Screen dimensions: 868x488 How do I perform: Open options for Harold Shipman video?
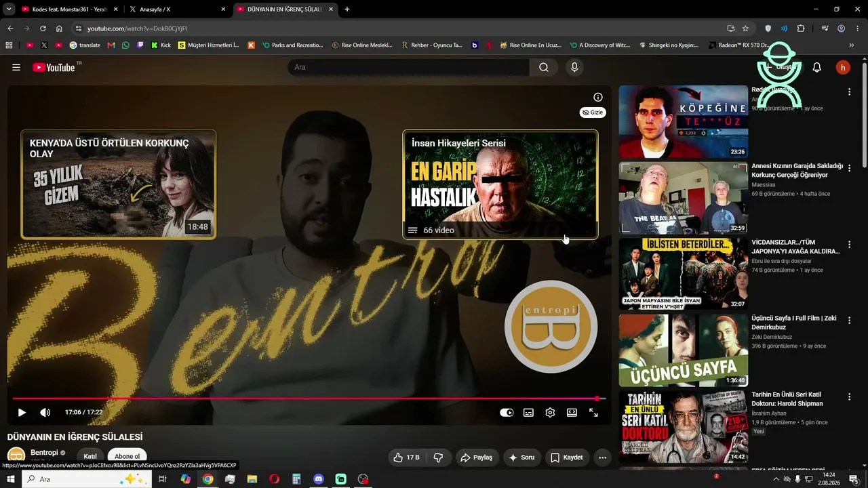(x=849, y=398)
